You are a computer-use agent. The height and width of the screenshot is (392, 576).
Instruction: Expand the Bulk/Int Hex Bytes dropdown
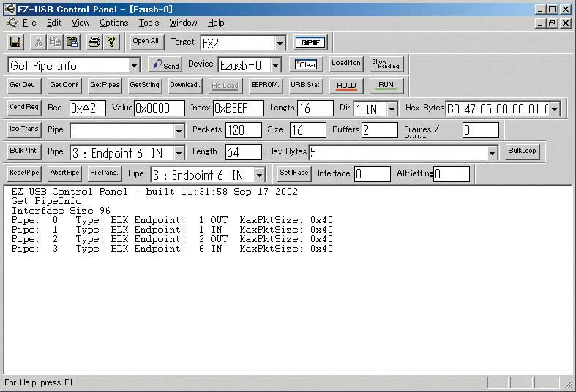pos(493,153)
